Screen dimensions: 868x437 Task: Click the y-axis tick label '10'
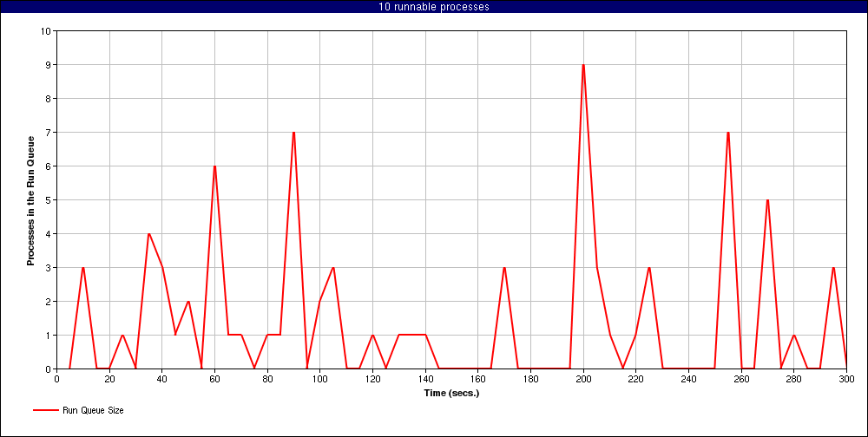(46, 31)
